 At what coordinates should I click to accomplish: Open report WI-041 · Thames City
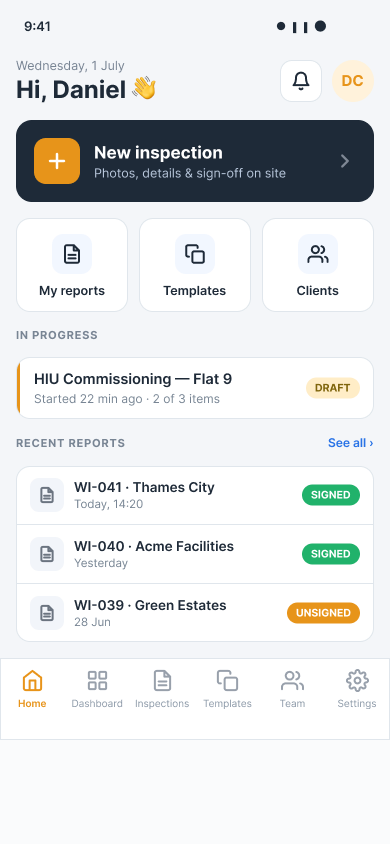tap(195, 495)
